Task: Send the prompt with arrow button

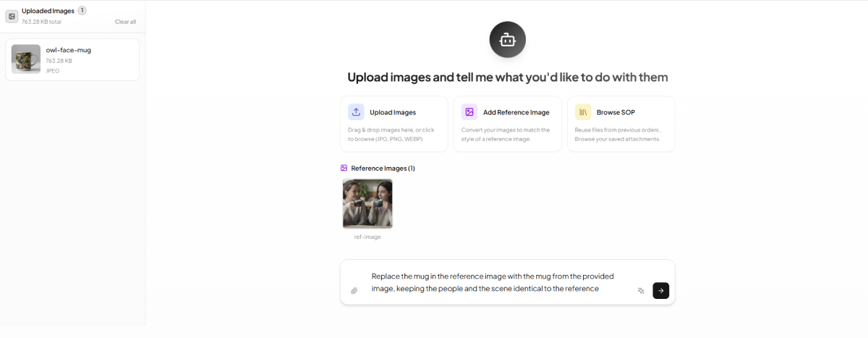Action: [660, 290]
